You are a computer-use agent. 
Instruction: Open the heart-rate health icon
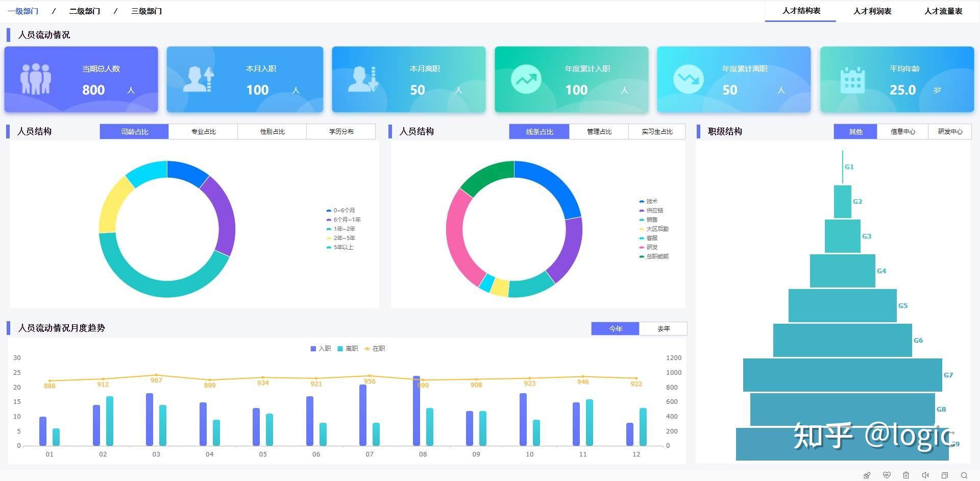(887, 475)
